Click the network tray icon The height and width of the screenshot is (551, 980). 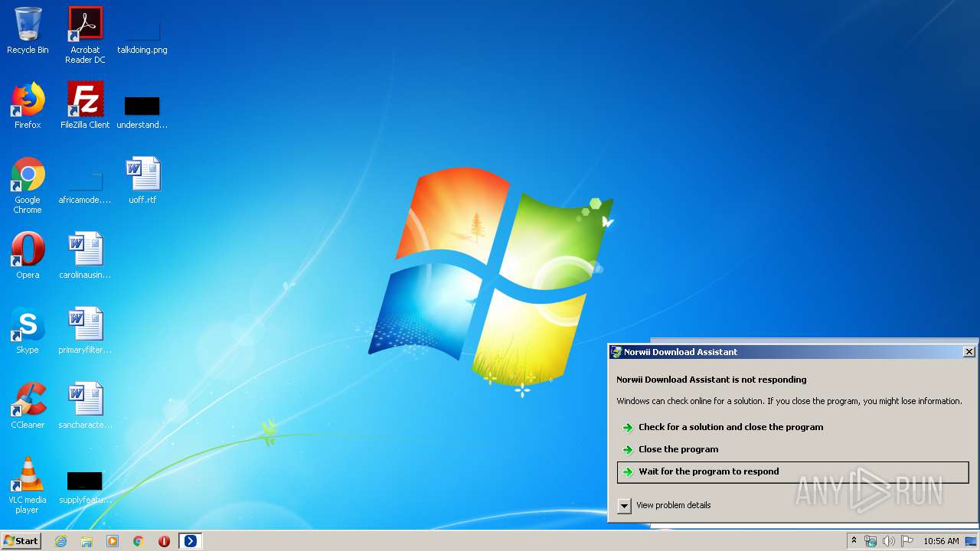pyautogui.click(x=871, y=541)
